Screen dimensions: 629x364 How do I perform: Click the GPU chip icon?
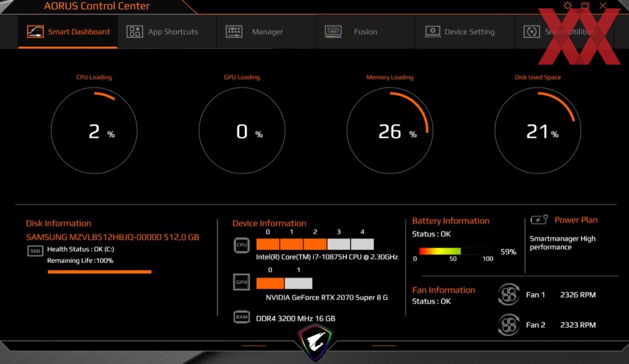(241, 282)
